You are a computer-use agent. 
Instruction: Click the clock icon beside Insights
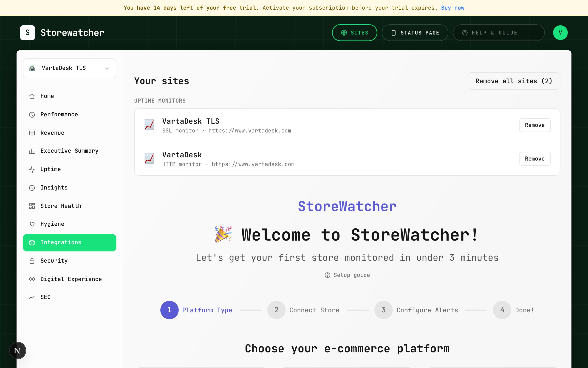click(32, 188)
